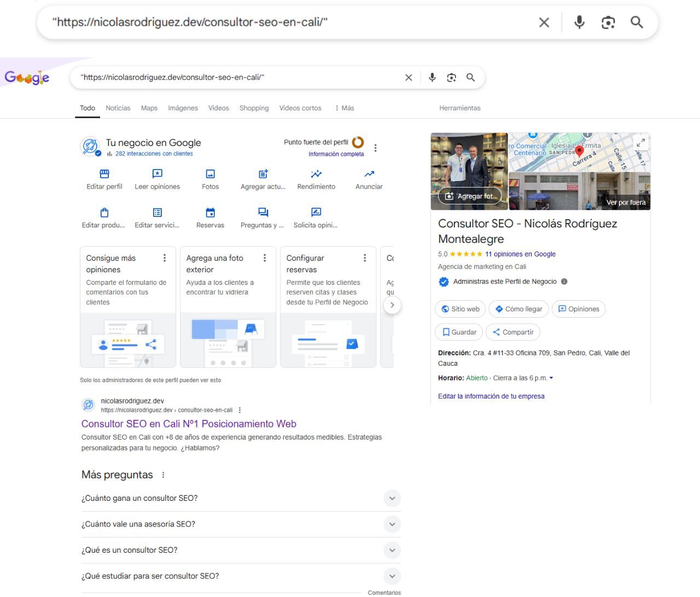Click the Opiniones button in knowledge panel
Image resolution: width=700 pixels, height=597 pixels.
point(579,309)
